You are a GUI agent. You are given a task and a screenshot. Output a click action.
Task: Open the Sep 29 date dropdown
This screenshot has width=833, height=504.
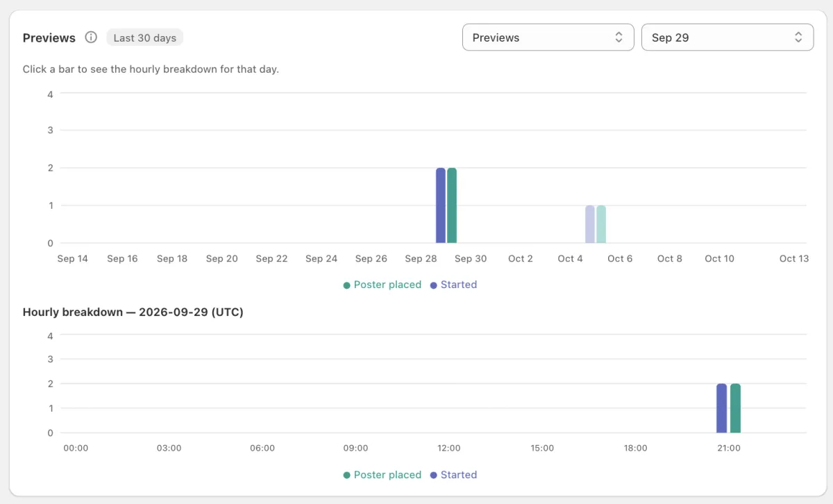click(727, 37)
